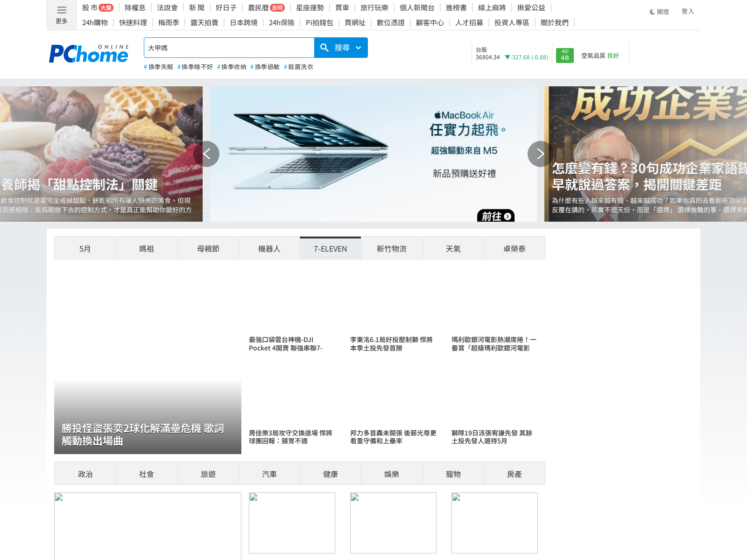Open the 更多 hamburger menu
The height and width of the screenshot is (560, 747).
[x=61, y=14]
